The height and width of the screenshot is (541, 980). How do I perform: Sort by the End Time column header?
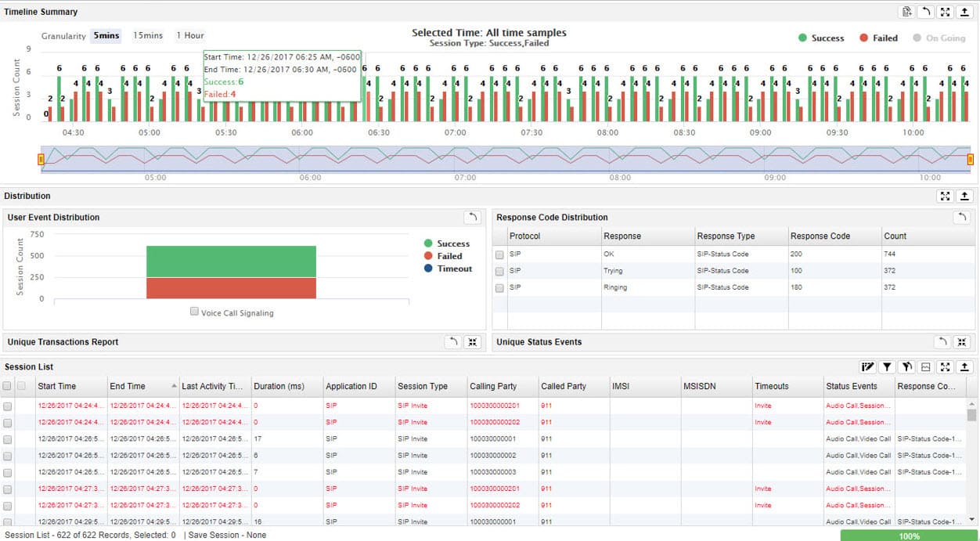(125, 386)
